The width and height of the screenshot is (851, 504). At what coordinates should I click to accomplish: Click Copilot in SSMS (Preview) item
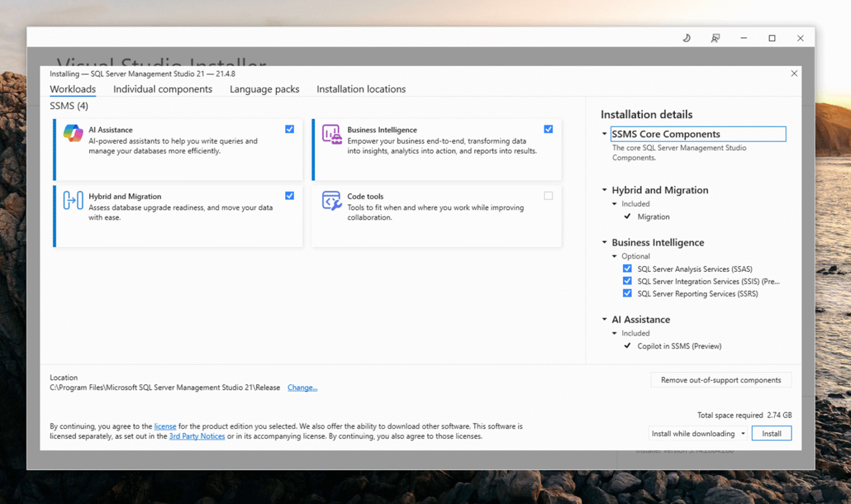pos(679,346)
